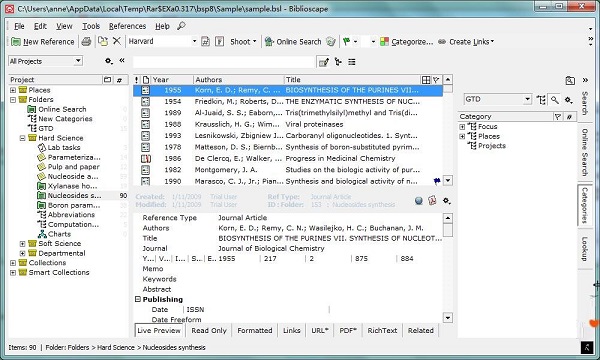Click the Create Links chain icon
Screen dimensions: 600x360
click(442, 42)
